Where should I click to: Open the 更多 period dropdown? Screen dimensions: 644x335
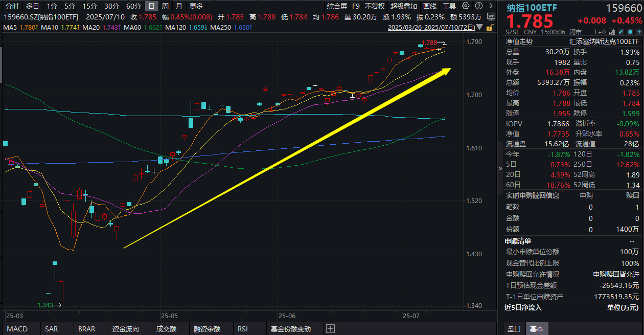coord(196,6)
